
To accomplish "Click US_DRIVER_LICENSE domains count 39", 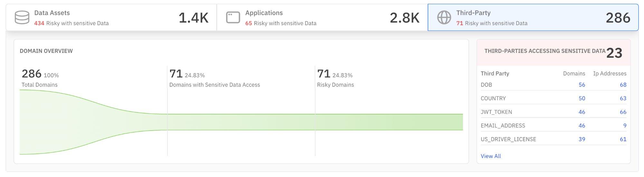I will click(x=582, y=139).
